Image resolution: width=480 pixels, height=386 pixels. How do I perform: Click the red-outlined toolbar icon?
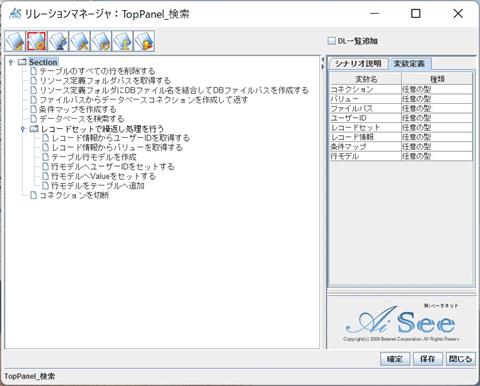point(36,41)
